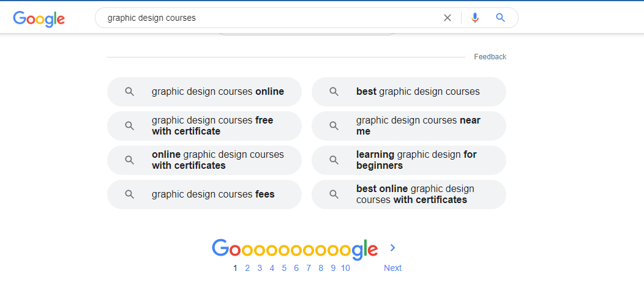
Task: Navigate to results page 10
Action: point(345,268)
